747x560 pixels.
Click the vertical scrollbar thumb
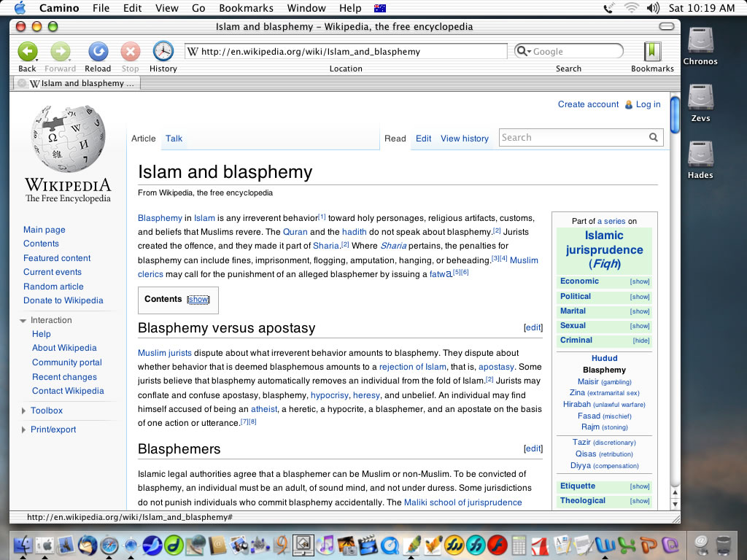click(675, 114)
